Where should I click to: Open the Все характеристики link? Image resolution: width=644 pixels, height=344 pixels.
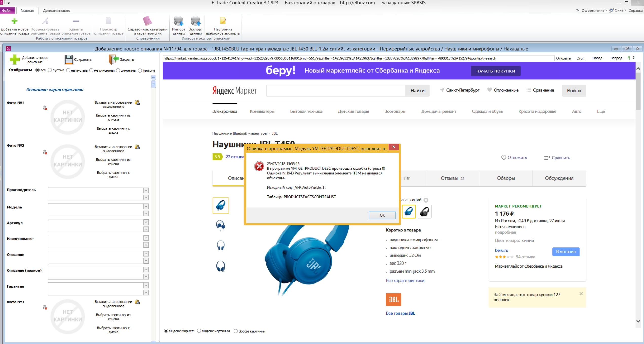coord(405,281)
